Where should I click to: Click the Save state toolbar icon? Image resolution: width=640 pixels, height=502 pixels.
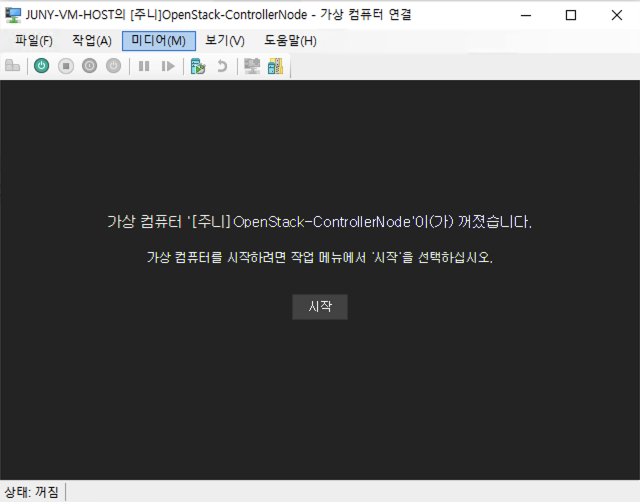[x=113, y=66]
